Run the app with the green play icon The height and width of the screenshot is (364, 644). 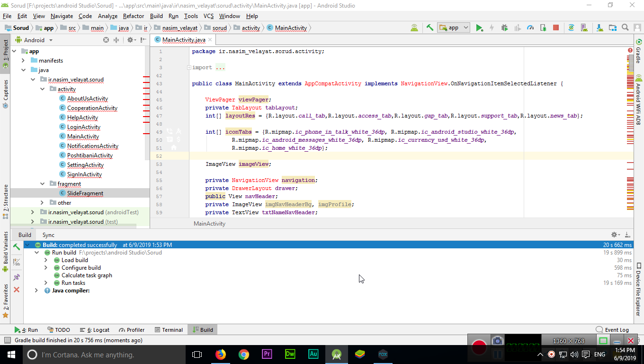coord(479,27)
